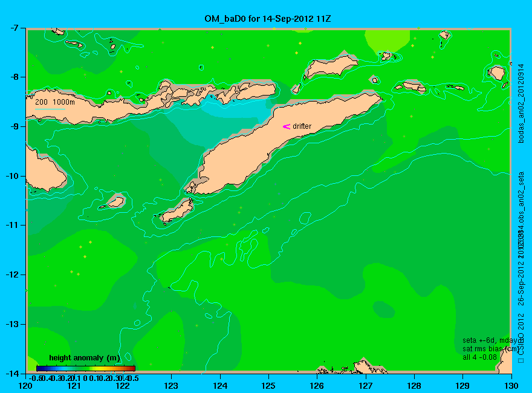Click the '-10' latitude axis label
The image size is (532, 393).
[x=13, y=176]
